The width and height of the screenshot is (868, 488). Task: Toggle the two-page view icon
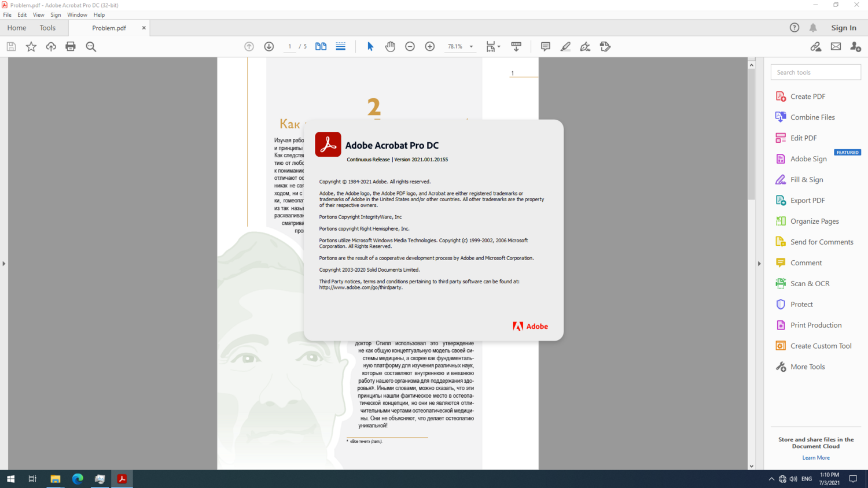(x=321, y=46)
